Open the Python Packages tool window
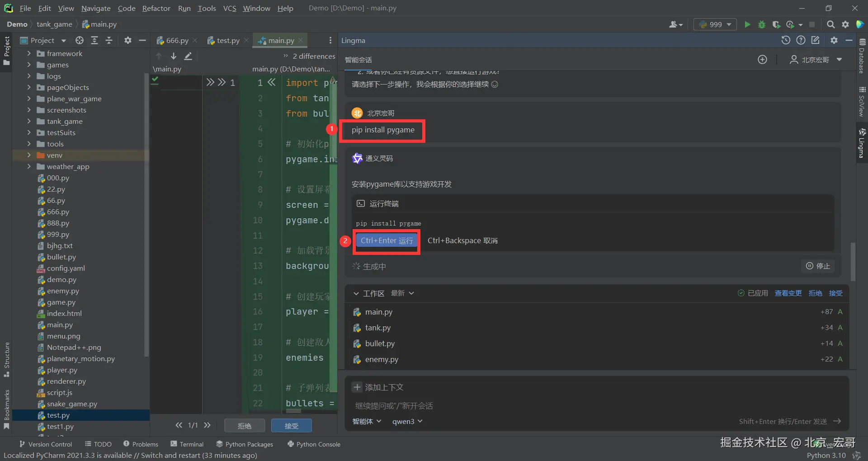Image resolution: width=868 pixels, height=461 pixels. click(x=245, y=444)
